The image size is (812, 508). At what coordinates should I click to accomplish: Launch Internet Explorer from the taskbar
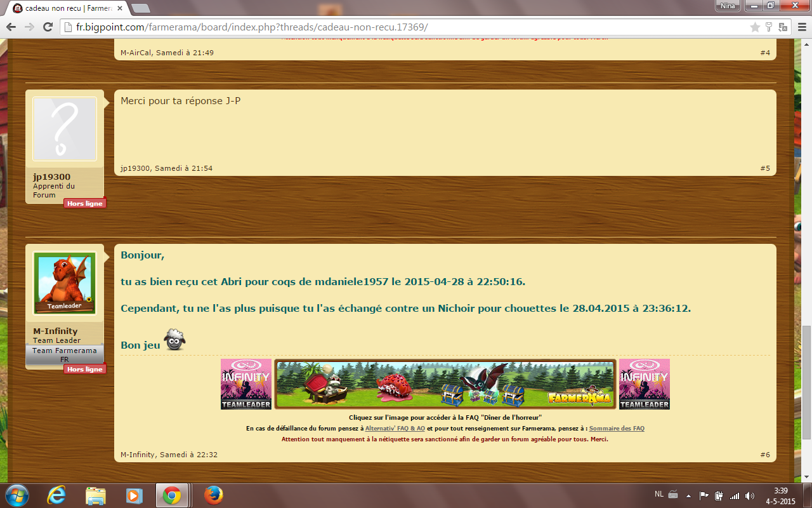(x=56, y=495)
